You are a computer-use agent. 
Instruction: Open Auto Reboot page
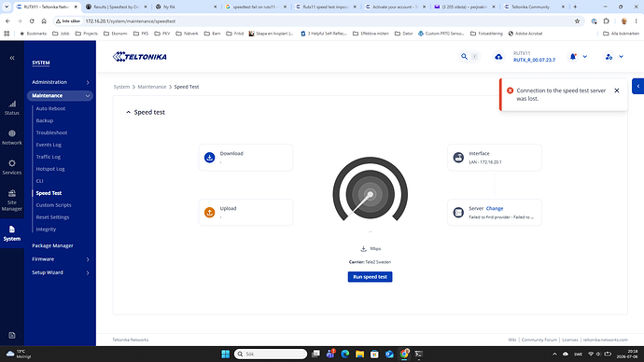50,109
